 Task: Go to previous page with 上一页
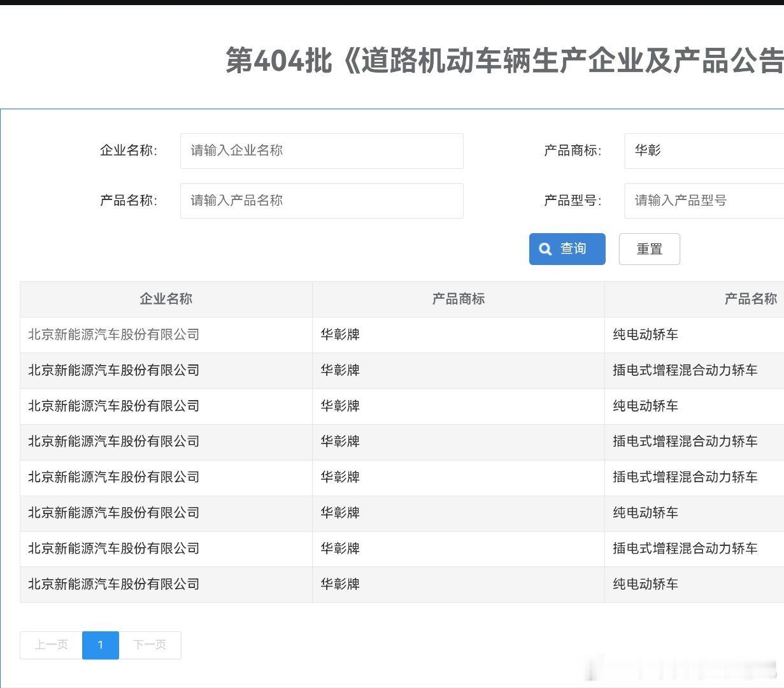coord(51,645)
